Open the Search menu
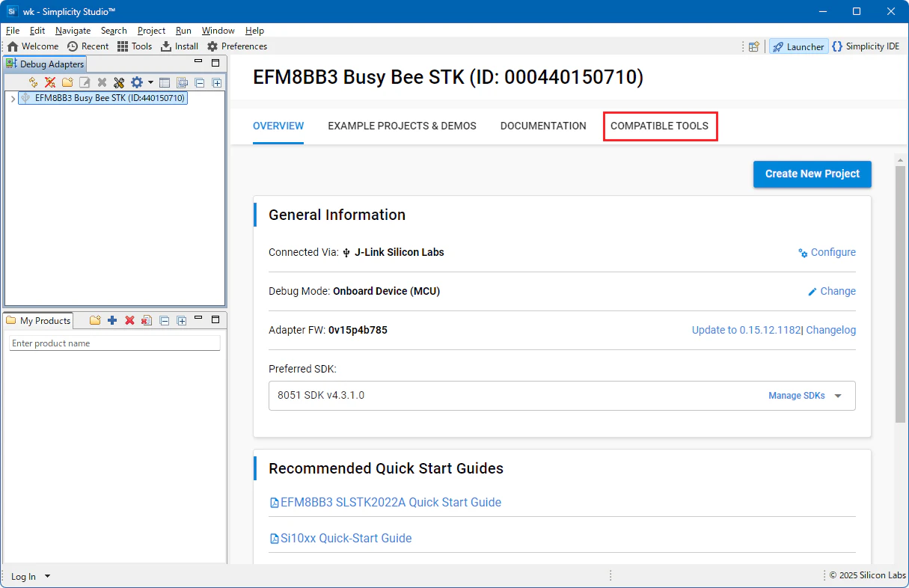This screenshot has width=909, height=588. coord(114,31)
